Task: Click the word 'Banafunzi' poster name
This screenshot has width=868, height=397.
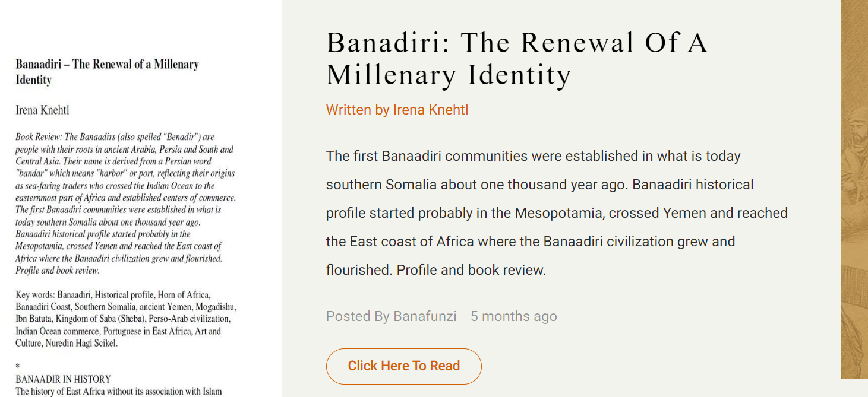Action: point(425,316)
